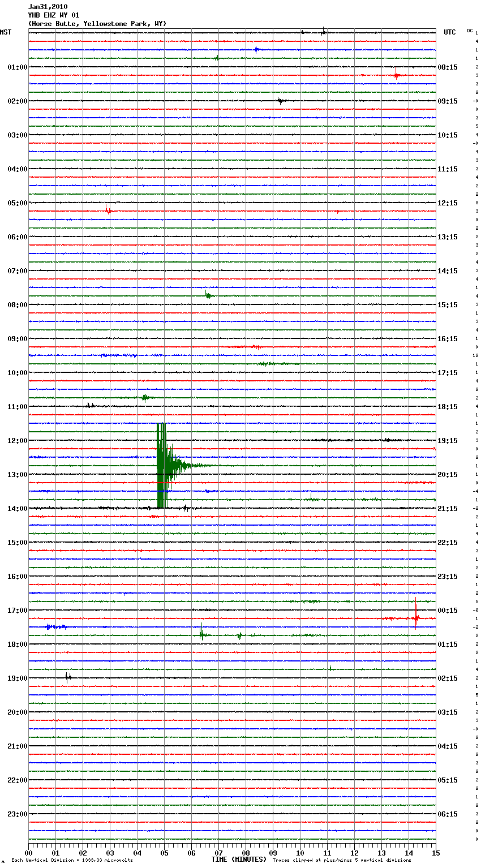Select the 03:00 MST time label

pos(18,135)
